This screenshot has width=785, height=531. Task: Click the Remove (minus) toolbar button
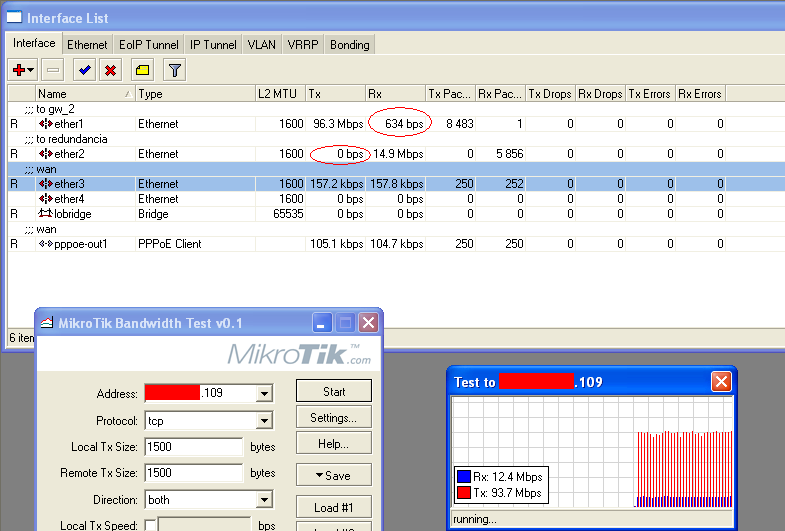click(53, 70)
